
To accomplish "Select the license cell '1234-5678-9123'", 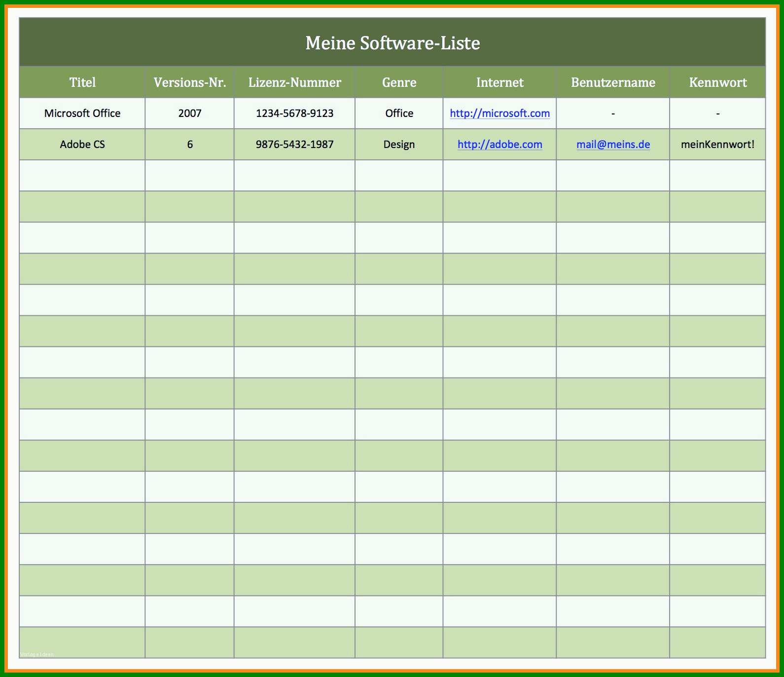I will pyautogui.click(x=295, y=113).
